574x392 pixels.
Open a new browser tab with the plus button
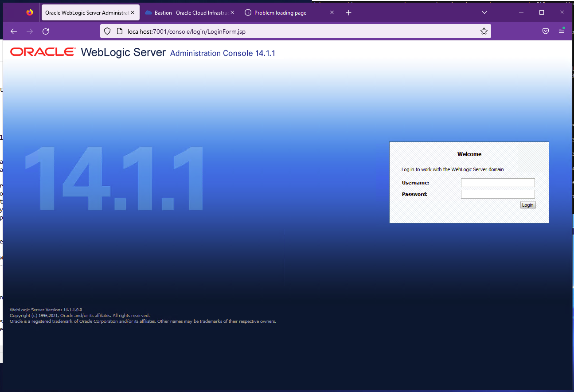pos(348,12)
